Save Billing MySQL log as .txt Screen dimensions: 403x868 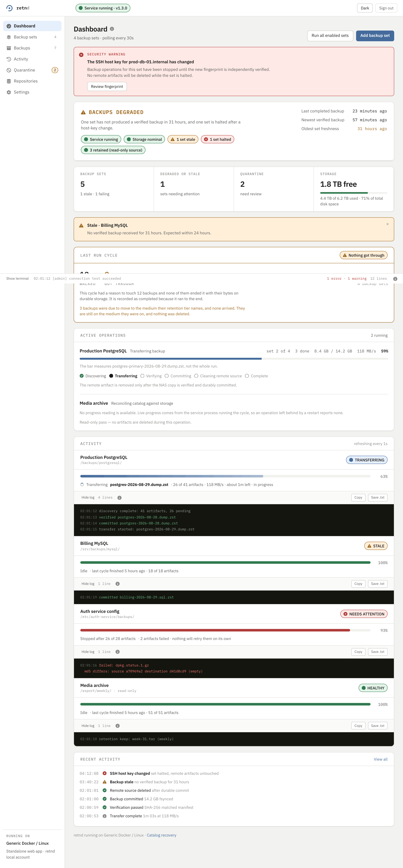(x=377, y=584)
